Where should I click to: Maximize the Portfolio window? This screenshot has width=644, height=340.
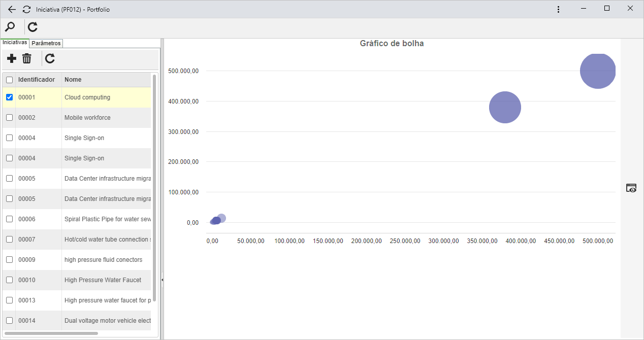pyautogui.click(x=607, y=9)
